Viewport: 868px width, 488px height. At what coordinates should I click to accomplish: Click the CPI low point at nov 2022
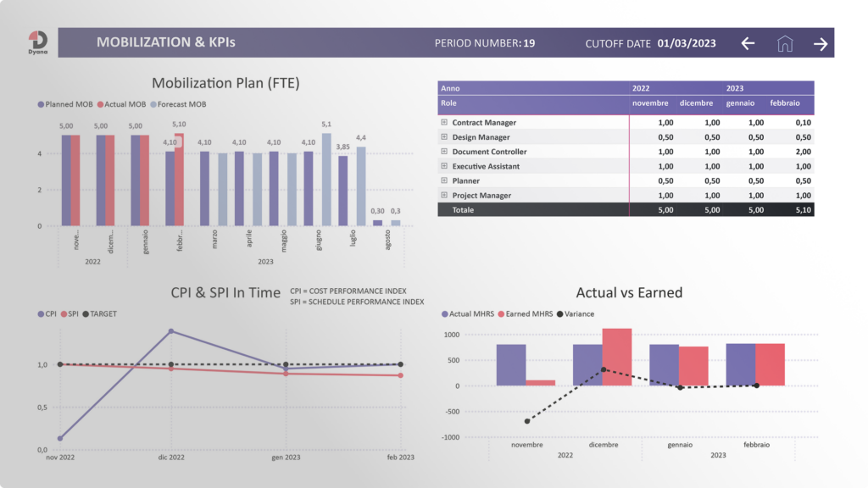(x=60, y=438)
